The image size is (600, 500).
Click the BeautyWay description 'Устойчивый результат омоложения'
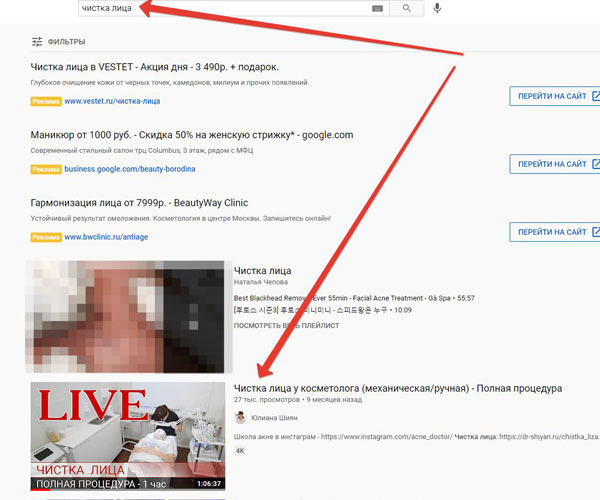tap(181, 218)
